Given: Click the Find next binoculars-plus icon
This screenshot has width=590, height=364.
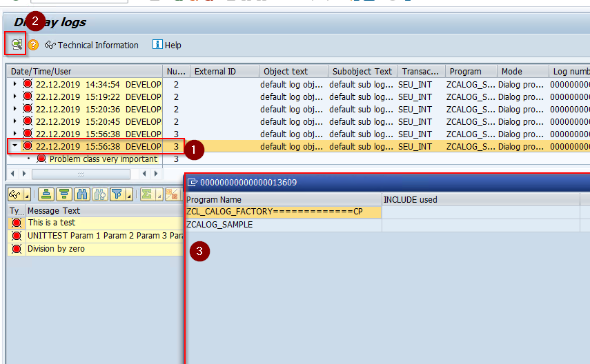Looking at the screenshot, I should point(99,194).
